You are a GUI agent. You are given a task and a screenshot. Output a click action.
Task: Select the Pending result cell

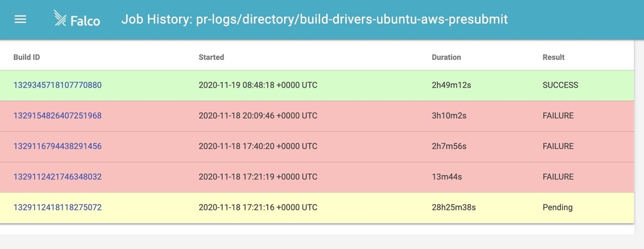click(557, 208)
